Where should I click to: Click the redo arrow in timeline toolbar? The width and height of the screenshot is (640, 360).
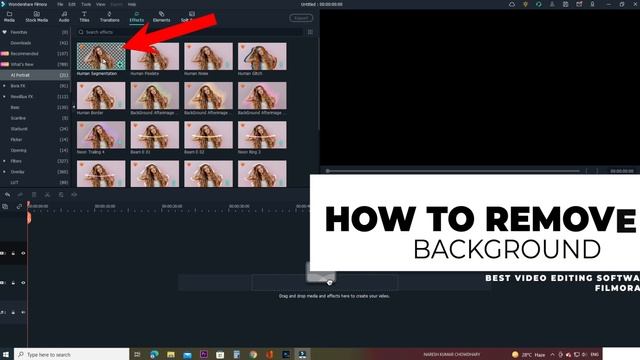[20, 195]
